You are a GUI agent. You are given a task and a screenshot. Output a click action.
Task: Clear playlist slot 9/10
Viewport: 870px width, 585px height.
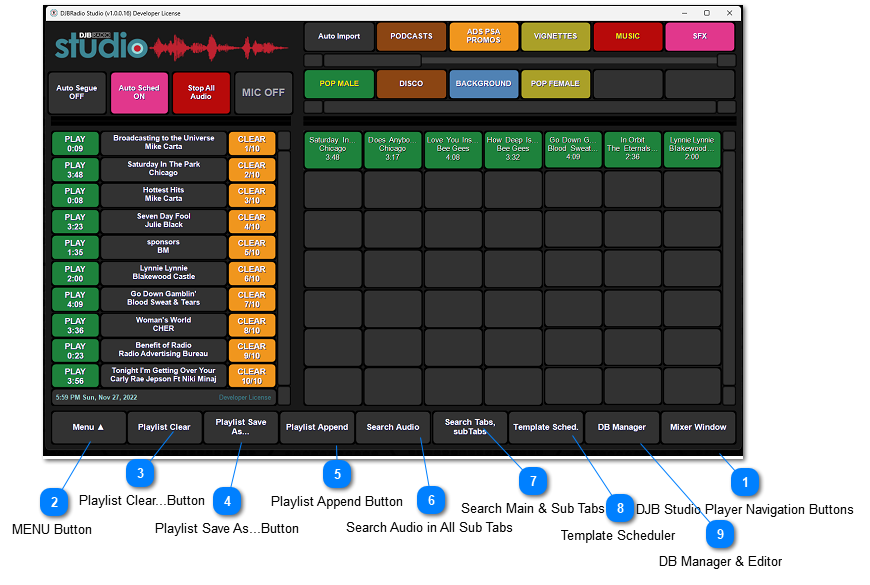[x=252, y=351]
